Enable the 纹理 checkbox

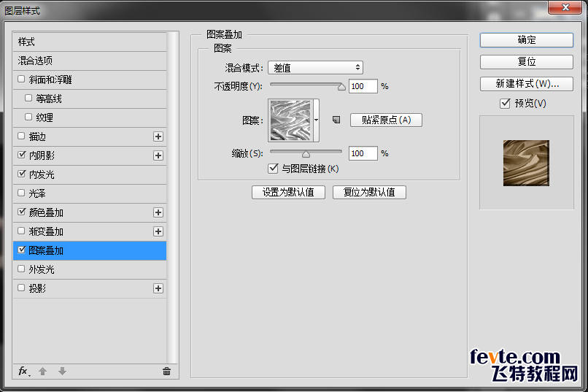click(28, 117)
